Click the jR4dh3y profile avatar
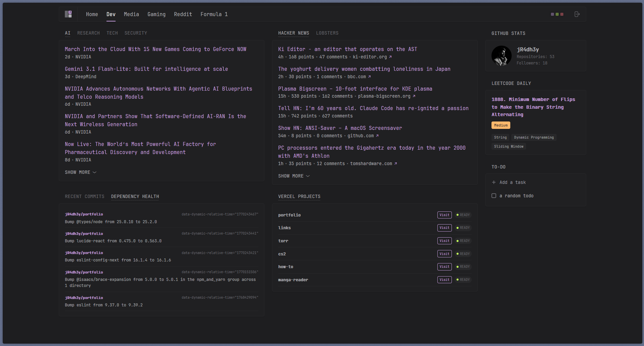Viewport: 644px width, 346px height. 501,56
